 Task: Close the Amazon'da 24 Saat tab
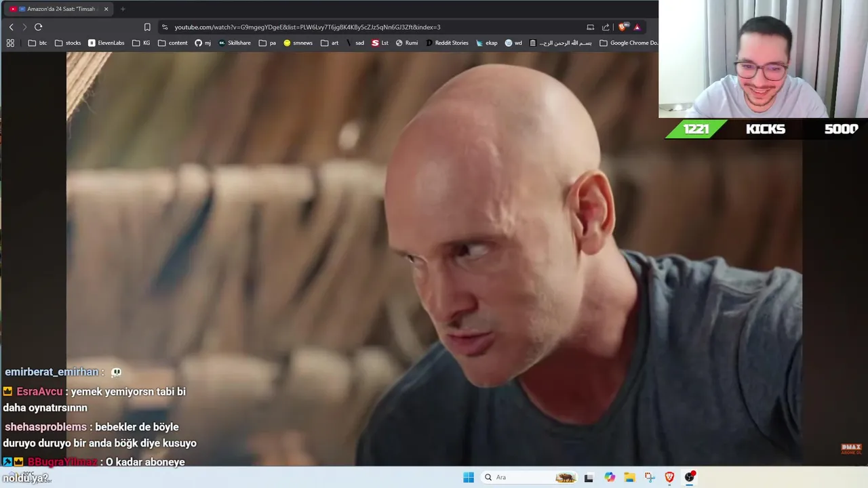coord(106,9)
